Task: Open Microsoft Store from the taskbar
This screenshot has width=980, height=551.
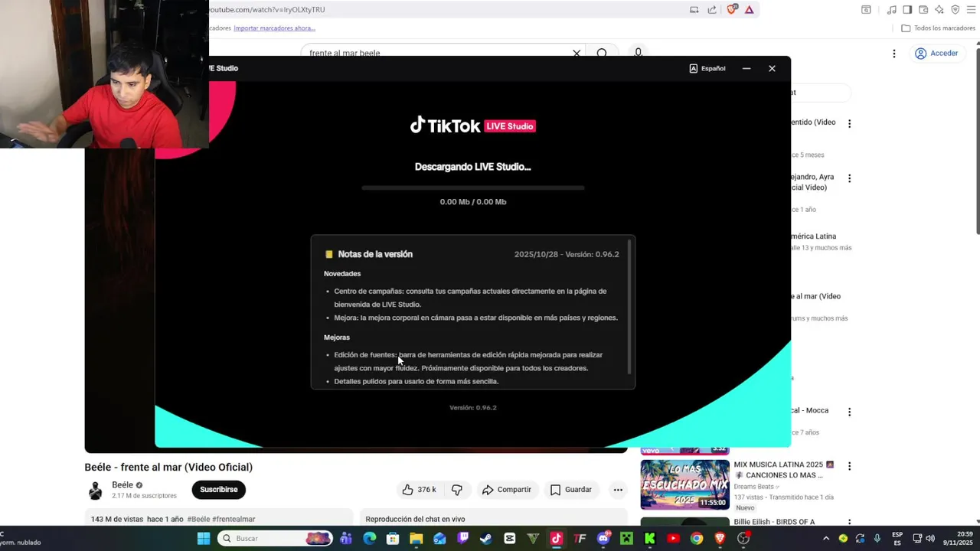Action: (x=393, y=539)
